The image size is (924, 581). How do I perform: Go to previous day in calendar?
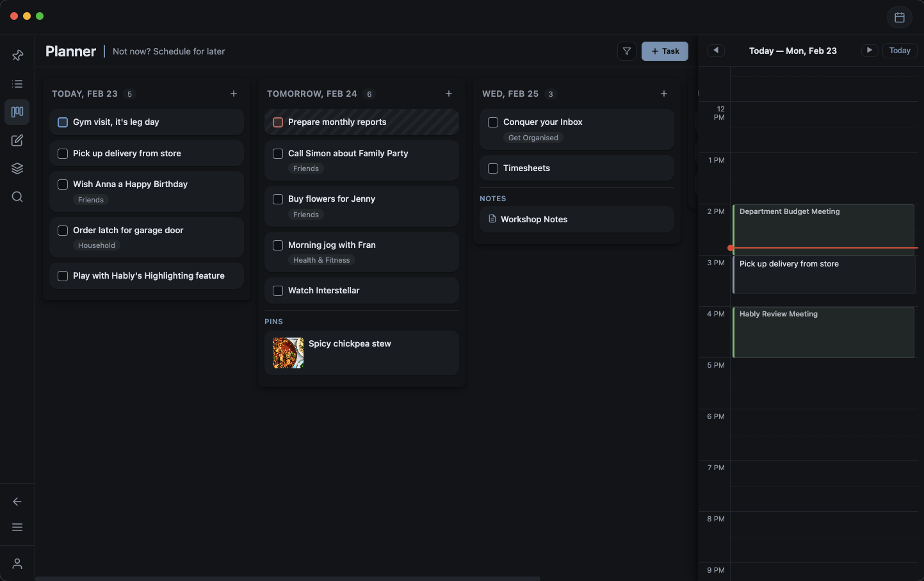click(x=716, y=51)
